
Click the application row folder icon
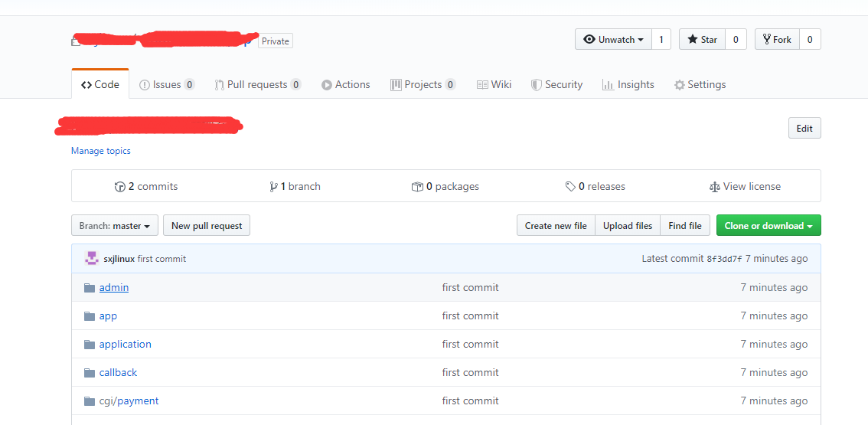click(90, 344)
